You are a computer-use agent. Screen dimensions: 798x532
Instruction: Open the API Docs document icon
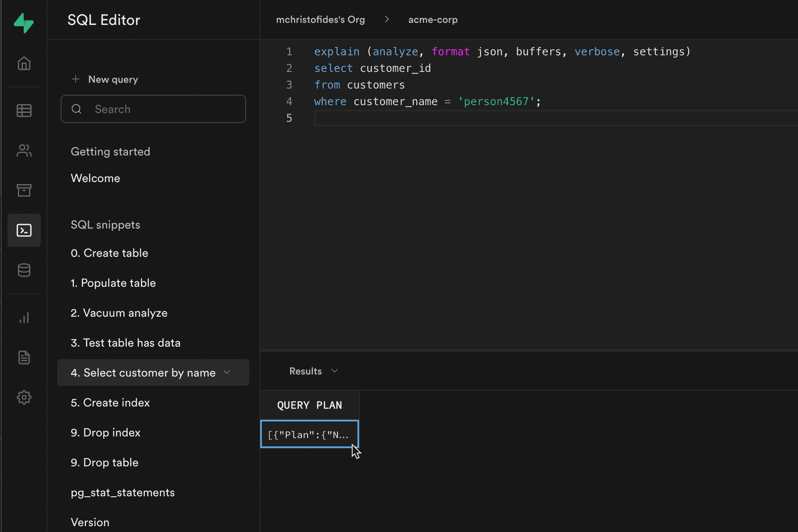pos(24,357)
